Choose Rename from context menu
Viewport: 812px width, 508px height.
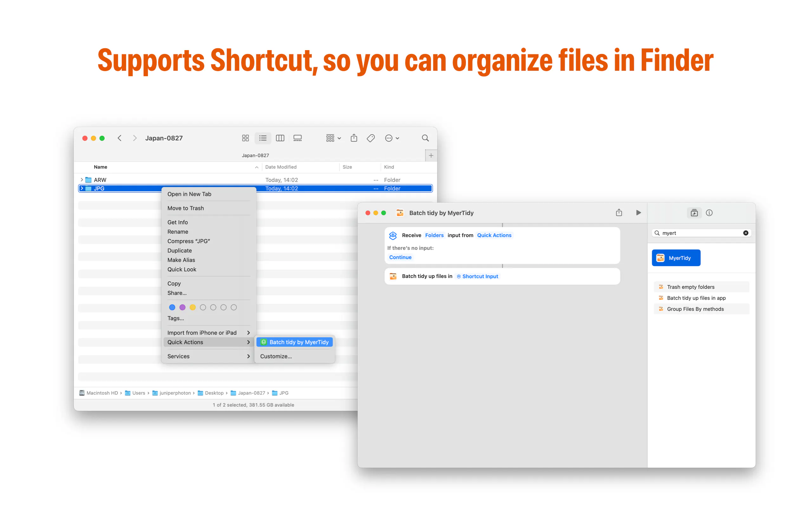pos(178,231)
